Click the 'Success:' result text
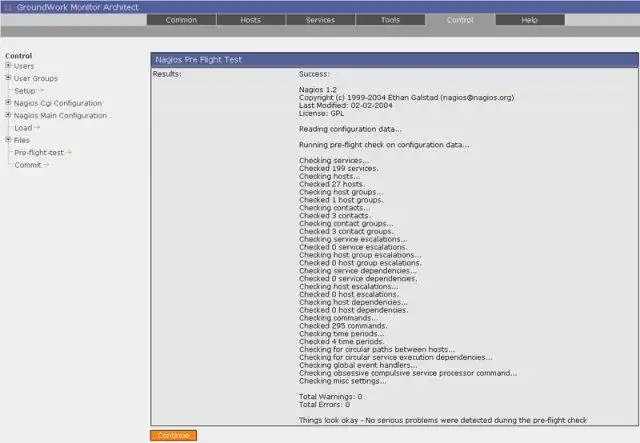 point(314,74)
